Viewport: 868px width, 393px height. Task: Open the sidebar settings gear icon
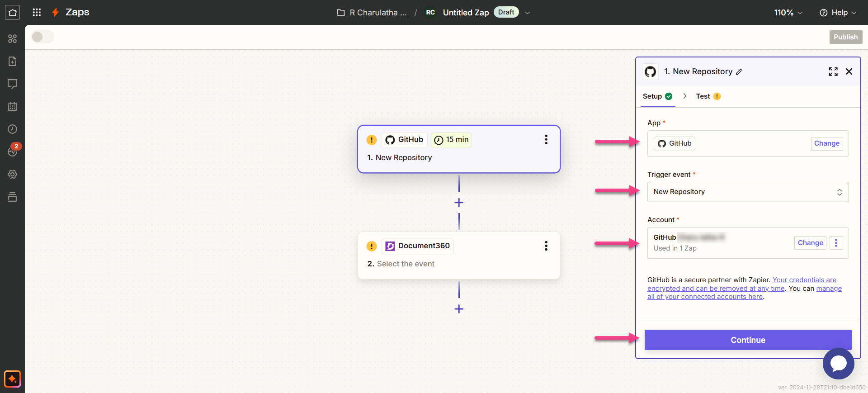[12, 174]
